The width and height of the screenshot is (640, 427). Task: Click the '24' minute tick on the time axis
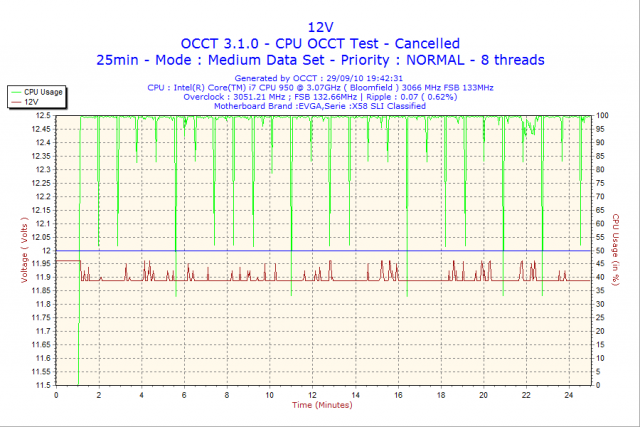[569, 395]
